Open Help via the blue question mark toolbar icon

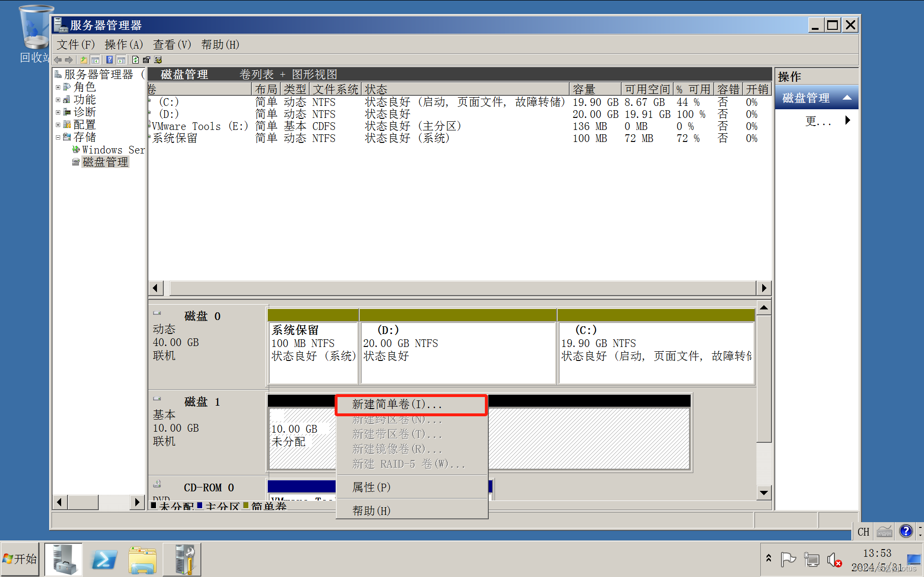click(109, 60)
